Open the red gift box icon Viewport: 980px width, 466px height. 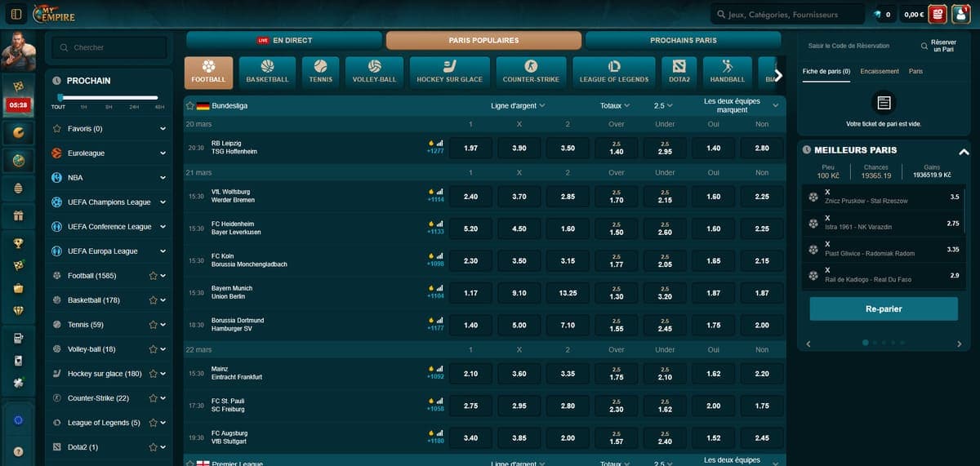938,14
